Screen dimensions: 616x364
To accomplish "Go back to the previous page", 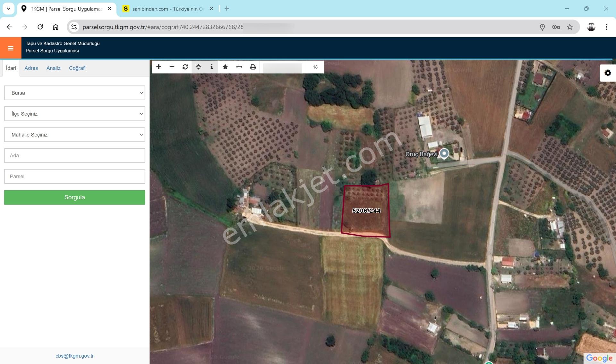I will click(9, 27).
